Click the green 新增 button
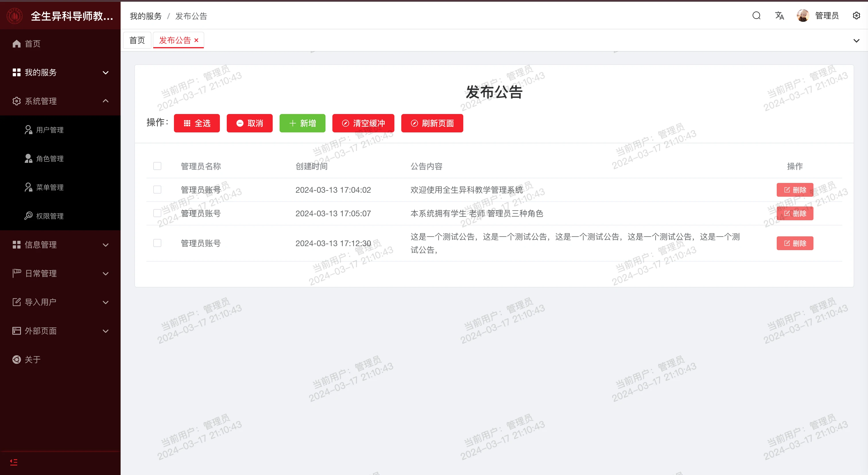Screen dimensions: 868x475 pyautogui.click(x=302, y=123)
